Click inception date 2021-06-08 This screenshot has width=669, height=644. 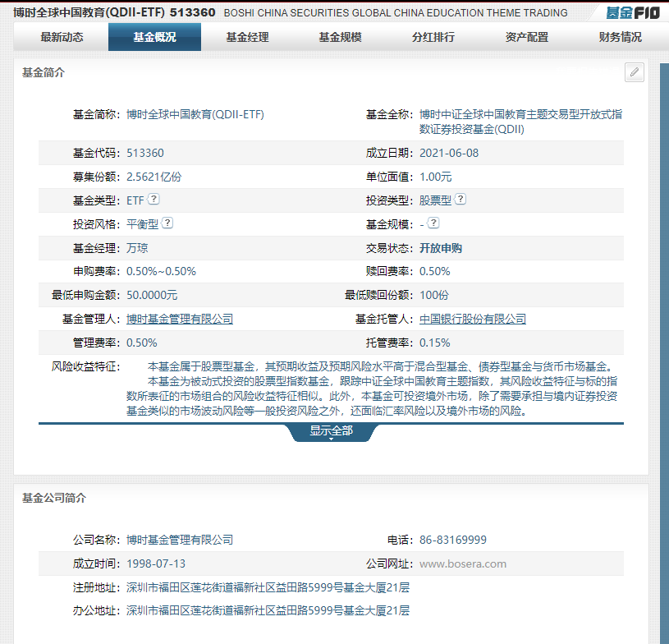[449, 153]
